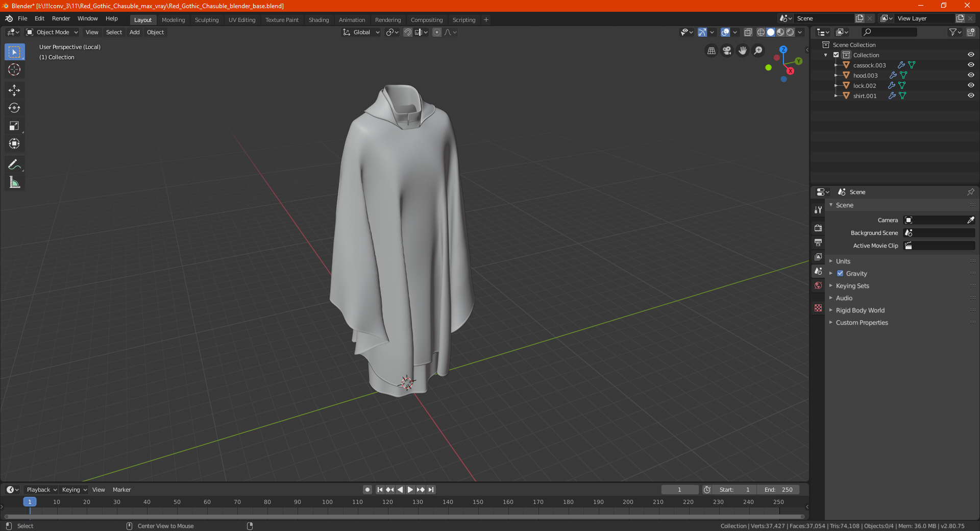The height and width of the screenshot is (531, 980).
Task: Click the Camera object field
Action: tap(939, 220)
